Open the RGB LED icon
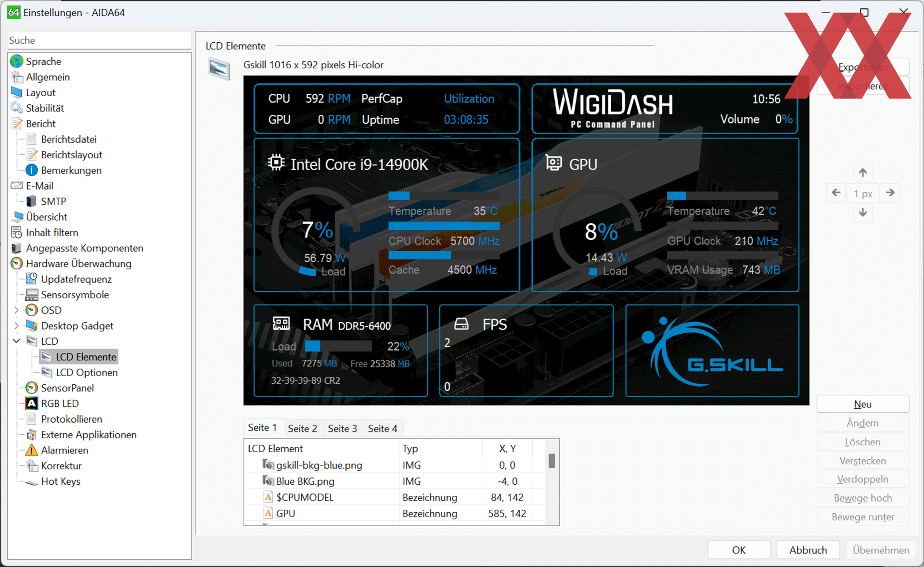 coord(32,403)
